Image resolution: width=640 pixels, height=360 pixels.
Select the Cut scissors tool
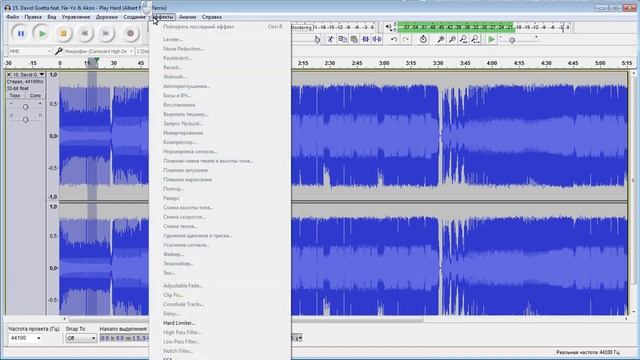[330, 39]
